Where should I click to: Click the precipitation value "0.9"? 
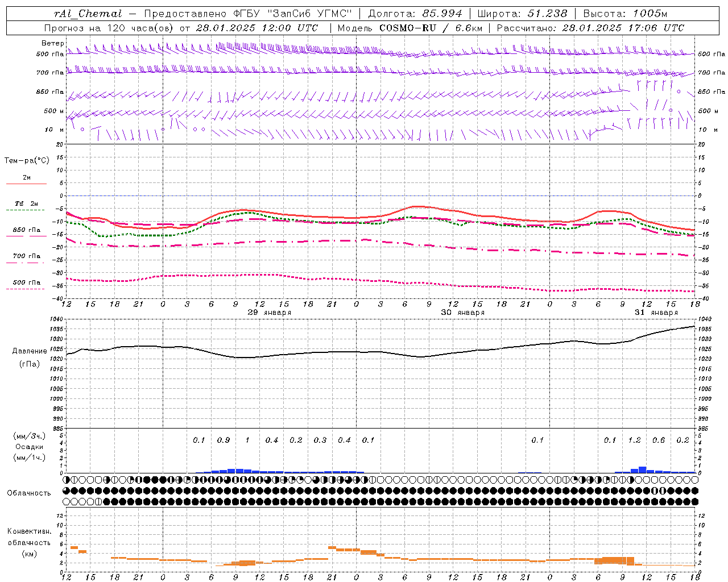coord(224,440)
